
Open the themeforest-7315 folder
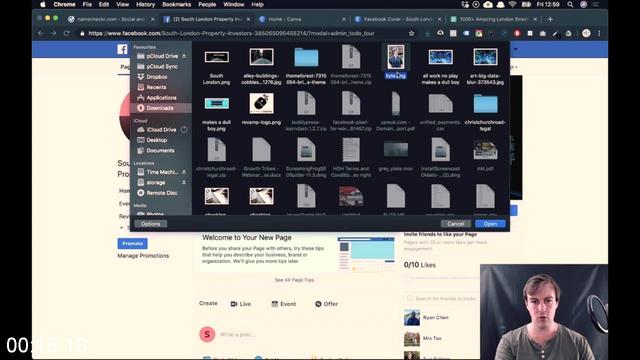(306, 65)
